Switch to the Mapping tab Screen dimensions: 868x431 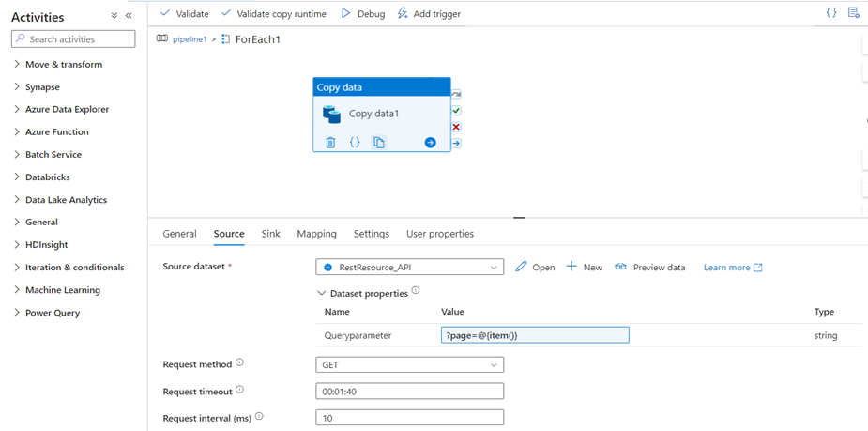(x=316, y=234)
